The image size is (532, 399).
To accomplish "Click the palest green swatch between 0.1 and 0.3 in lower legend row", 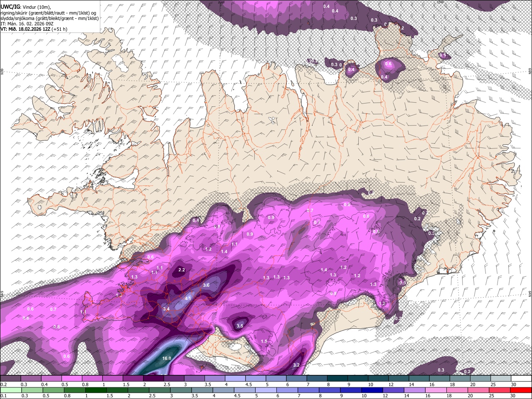I will tap(10, 390).
